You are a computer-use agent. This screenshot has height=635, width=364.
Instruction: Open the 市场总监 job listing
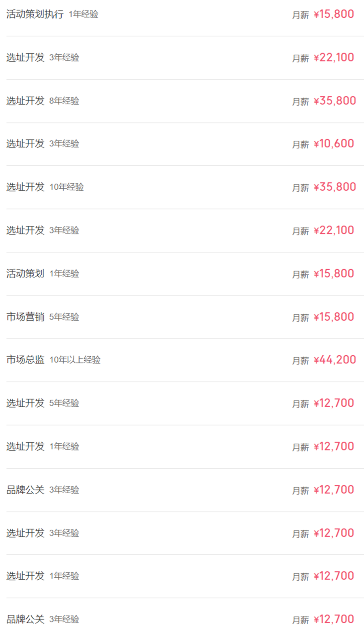click(x=182, y=360)
